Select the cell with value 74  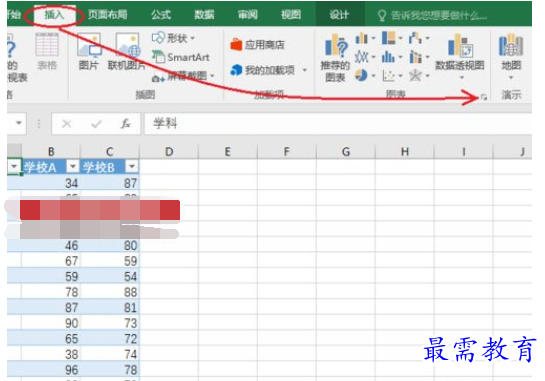pyautogui.click(x=109, y=354)
